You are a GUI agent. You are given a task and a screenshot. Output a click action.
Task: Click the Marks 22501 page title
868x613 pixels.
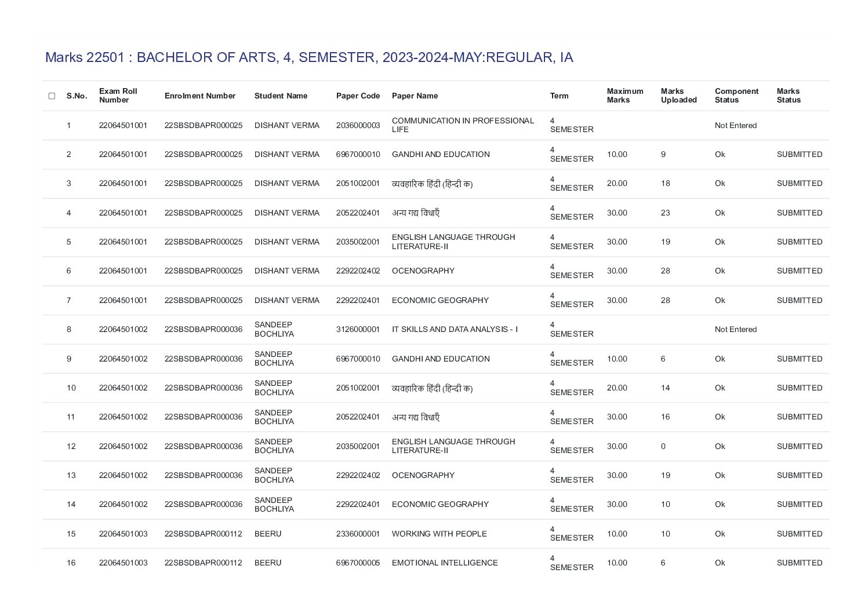pyautogui.click(x=309, y=57)
